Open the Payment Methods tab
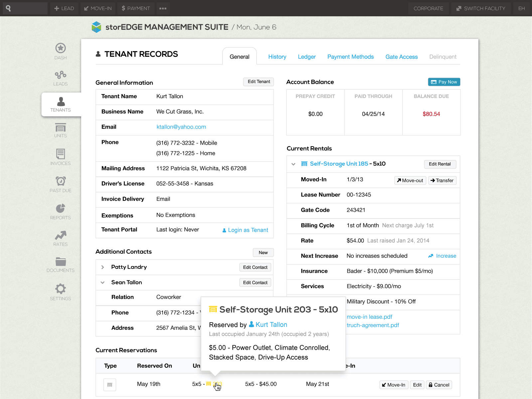 350,57
